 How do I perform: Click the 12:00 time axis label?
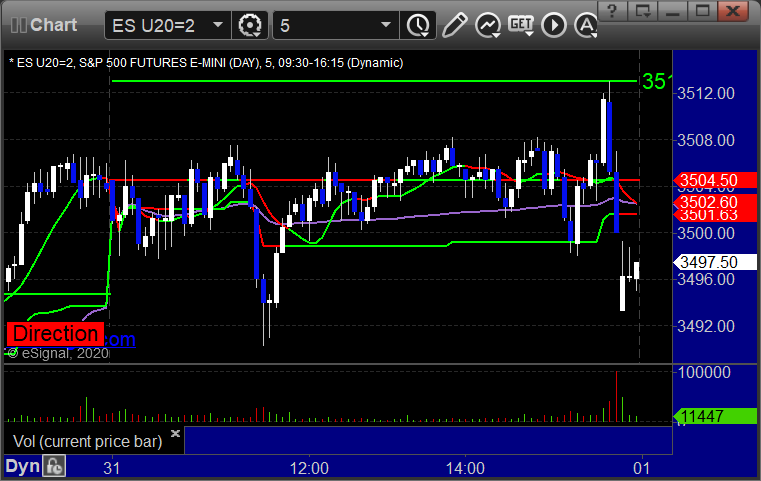[309, 468]
